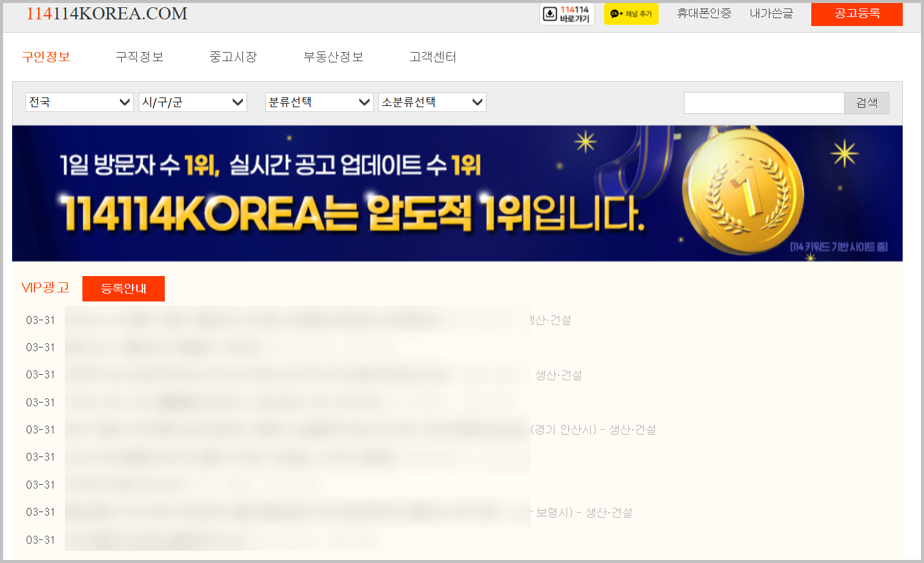The image size is (924, 563).
Task: Click the 114114KOREA.COM site logo
Action: (107, 13)
